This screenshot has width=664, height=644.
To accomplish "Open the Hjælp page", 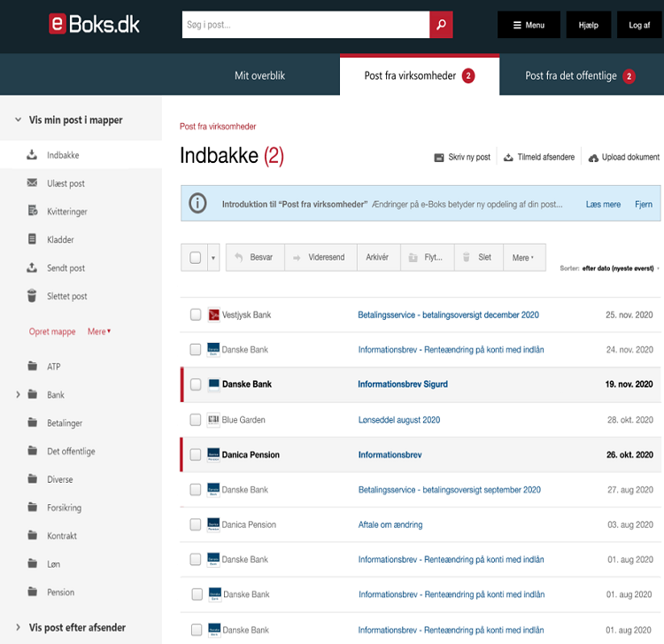I will coord(588,25).
